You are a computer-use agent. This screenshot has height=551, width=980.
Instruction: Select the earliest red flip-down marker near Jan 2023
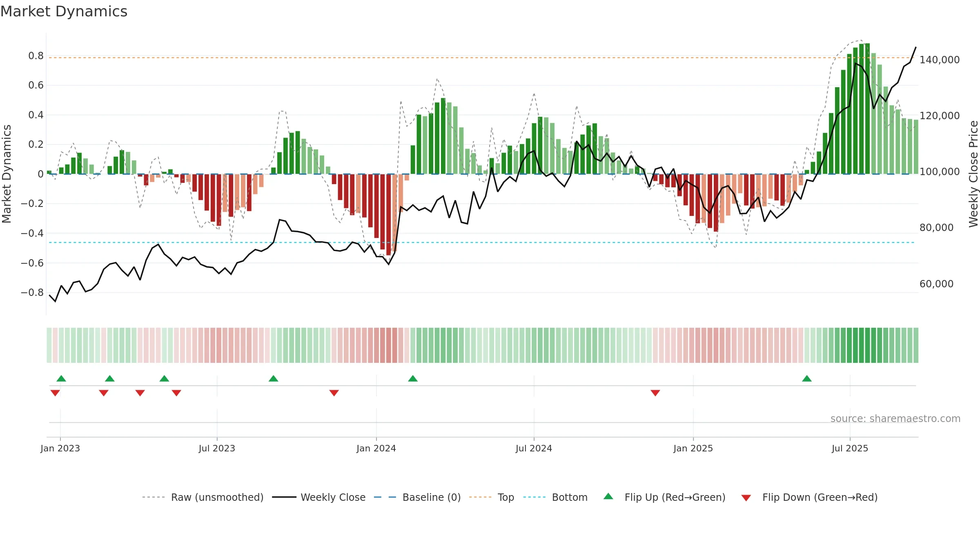55,393
